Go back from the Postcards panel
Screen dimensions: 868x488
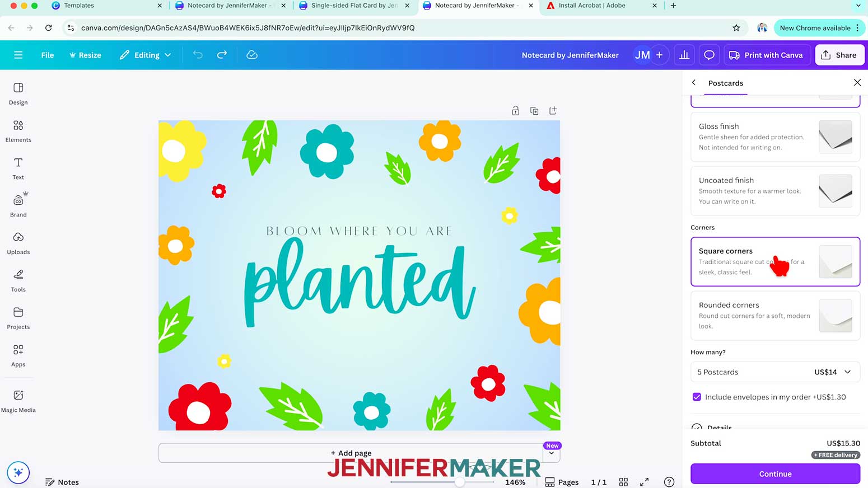point(694,83)
